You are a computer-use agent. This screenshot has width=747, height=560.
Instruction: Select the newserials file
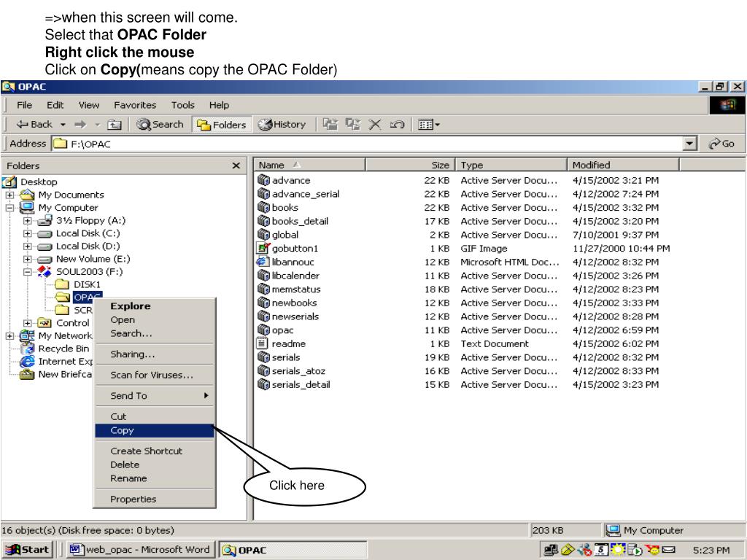click(x=288, y=316)
